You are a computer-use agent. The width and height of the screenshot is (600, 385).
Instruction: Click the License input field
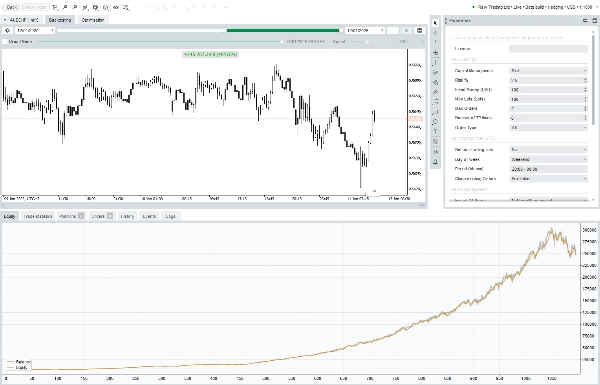548,49
